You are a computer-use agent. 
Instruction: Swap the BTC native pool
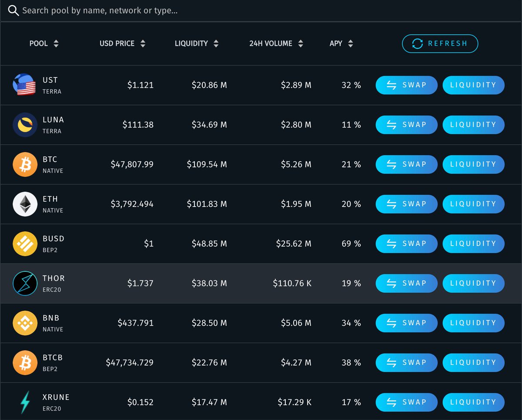(x=406, y=164)
